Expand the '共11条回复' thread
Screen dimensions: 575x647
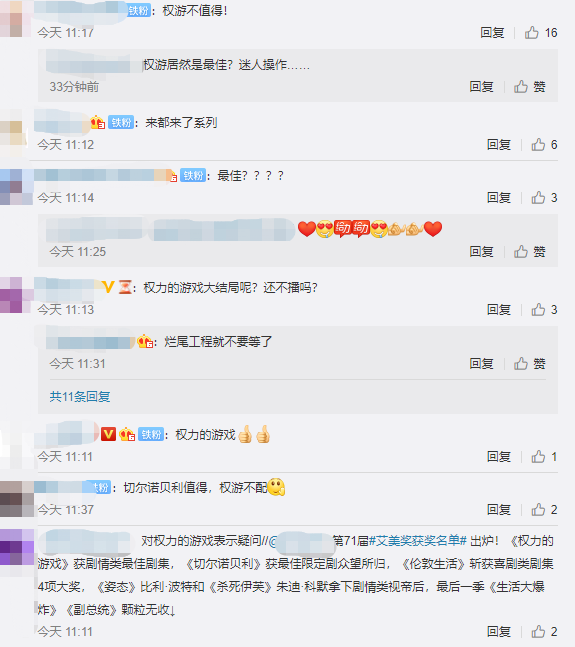[x=80, y=397]
